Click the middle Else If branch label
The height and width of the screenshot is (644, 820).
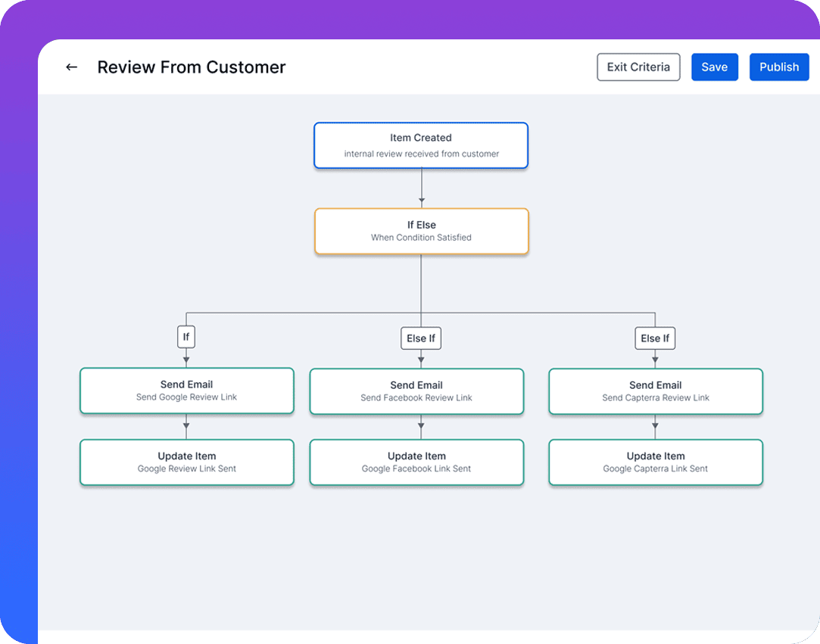421,338
